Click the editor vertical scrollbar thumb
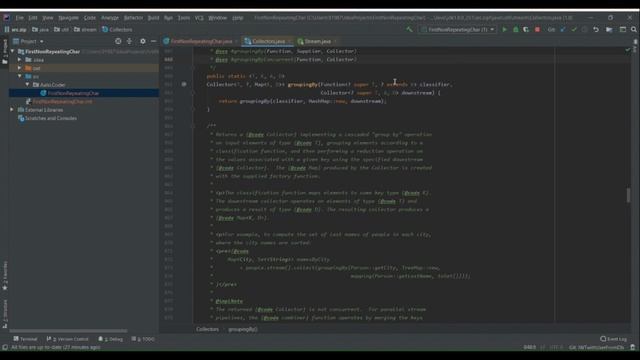The height and width of the screenshot is (360, 640). pos(629,195)
